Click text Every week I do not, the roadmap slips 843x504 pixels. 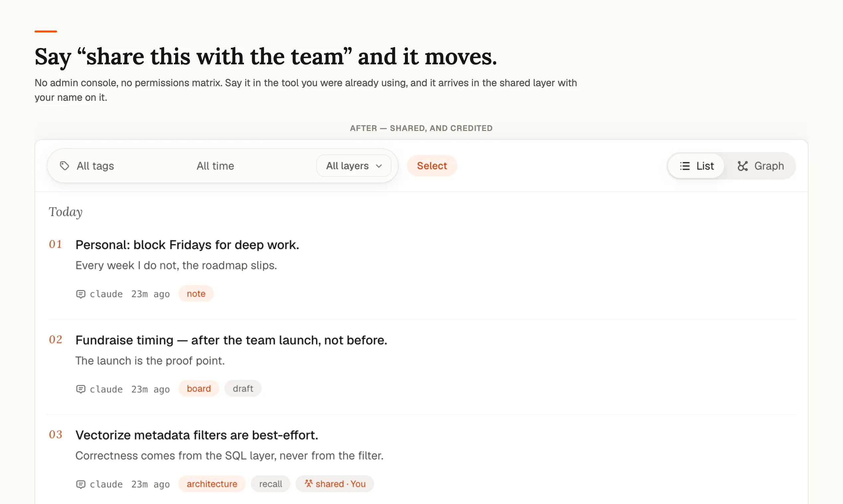pyautogui.click(x=176, y=265)
